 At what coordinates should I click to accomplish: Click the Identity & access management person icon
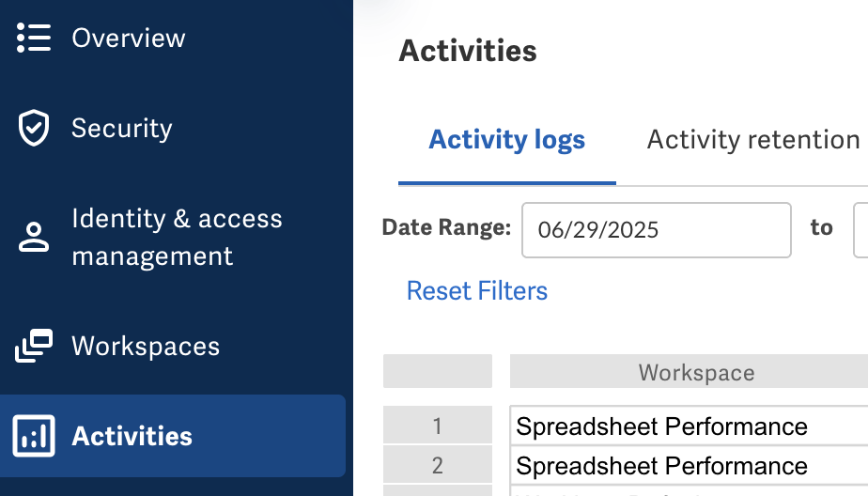tap(34, 238)
